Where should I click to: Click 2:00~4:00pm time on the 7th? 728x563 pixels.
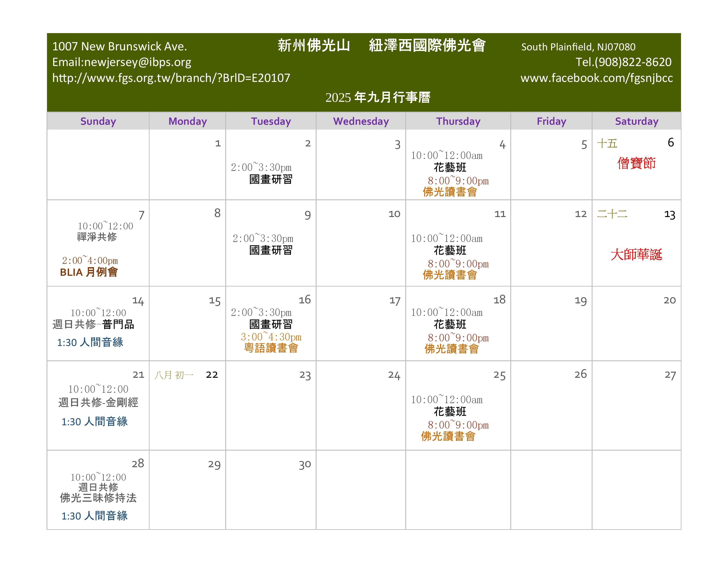(x=90, y=260)
